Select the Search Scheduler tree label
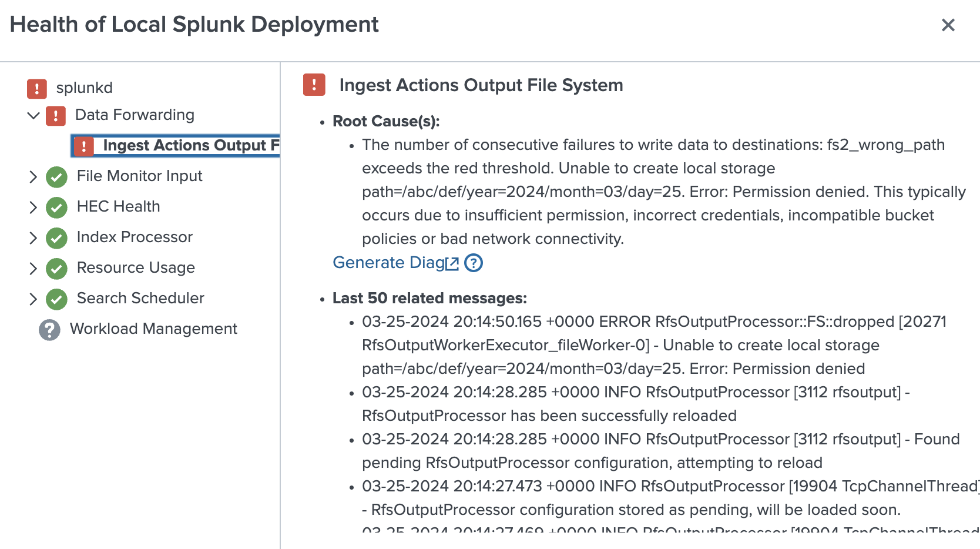This screenshot has height=549, width=980. 140,299
